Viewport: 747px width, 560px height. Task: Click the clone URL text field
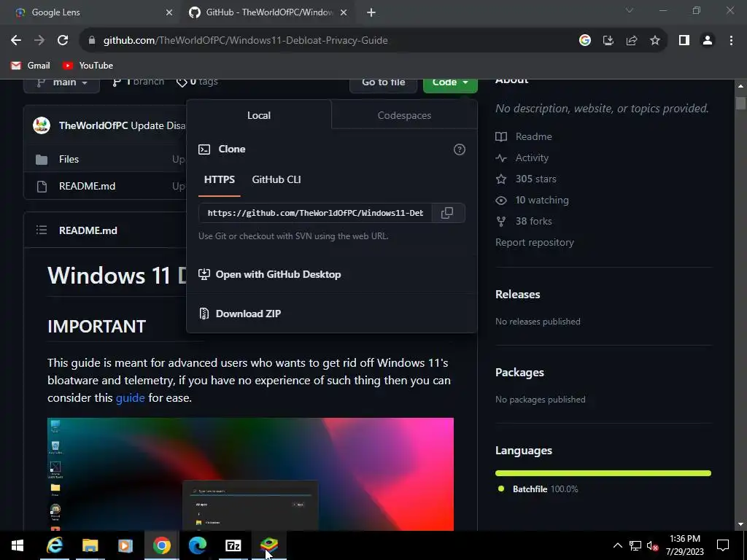[315, 213]
